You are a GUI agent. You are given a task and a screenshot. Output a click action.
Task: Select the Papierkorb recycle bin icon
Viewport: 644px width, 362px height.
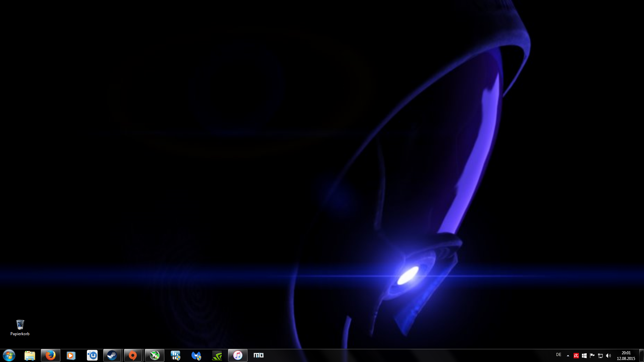(20, 327)
